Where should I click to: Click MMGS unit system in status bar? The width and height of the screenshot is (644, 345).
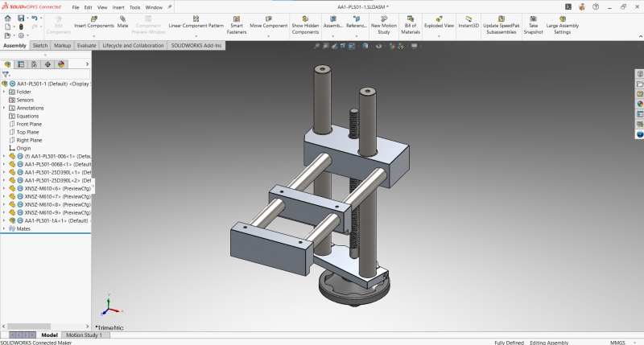617,342
